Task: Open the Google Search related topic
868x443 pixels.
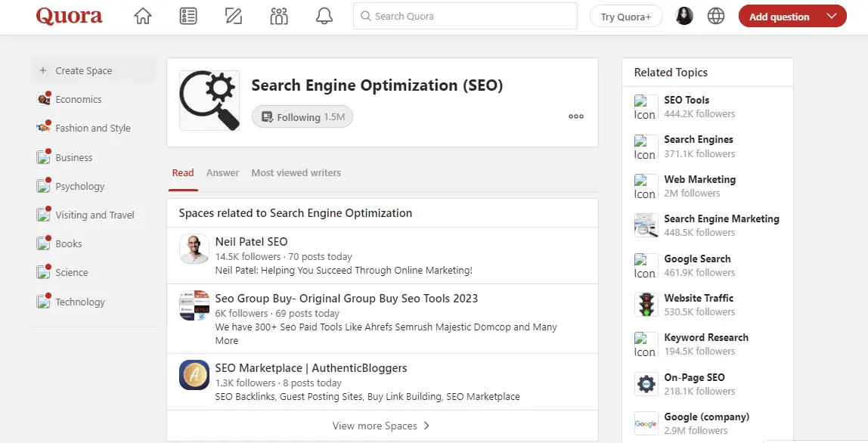Action: 697,259
